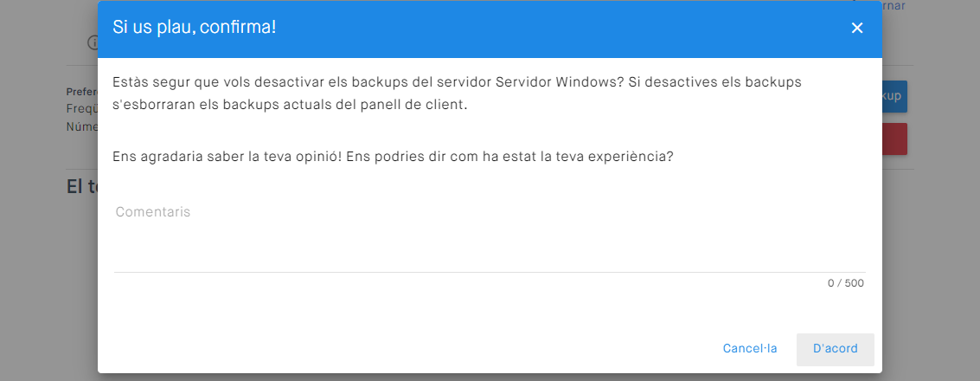The image size is (980, 381).
Task: Click the D'acord confirmation button
Action: click(835, 349)
